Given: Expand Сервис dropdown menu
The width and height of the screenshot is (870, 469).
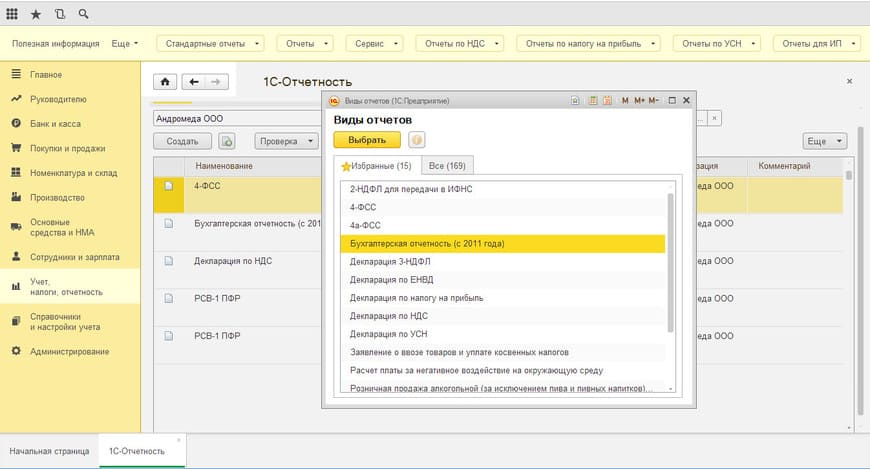Looking at the screenshot, I should click(375, 44).
